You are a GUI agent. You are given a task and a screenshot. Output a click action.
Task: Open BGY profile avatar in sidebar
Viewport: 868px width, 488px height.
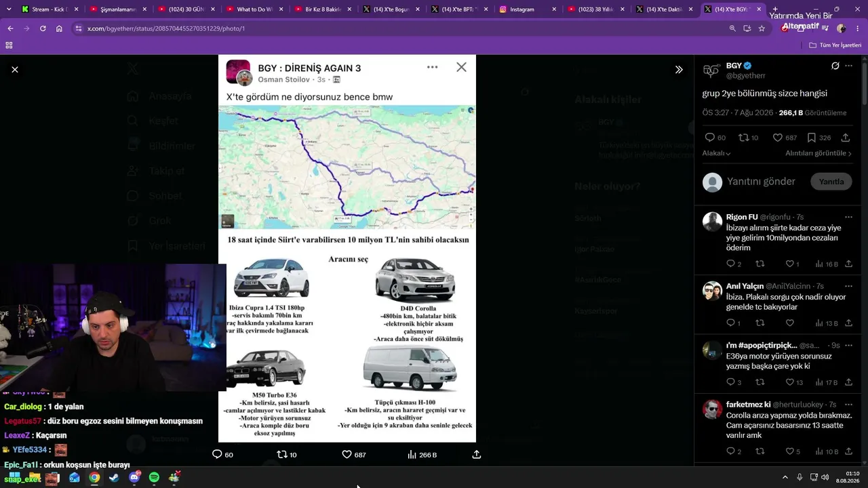pyautogui.click(x=712, y=70)
